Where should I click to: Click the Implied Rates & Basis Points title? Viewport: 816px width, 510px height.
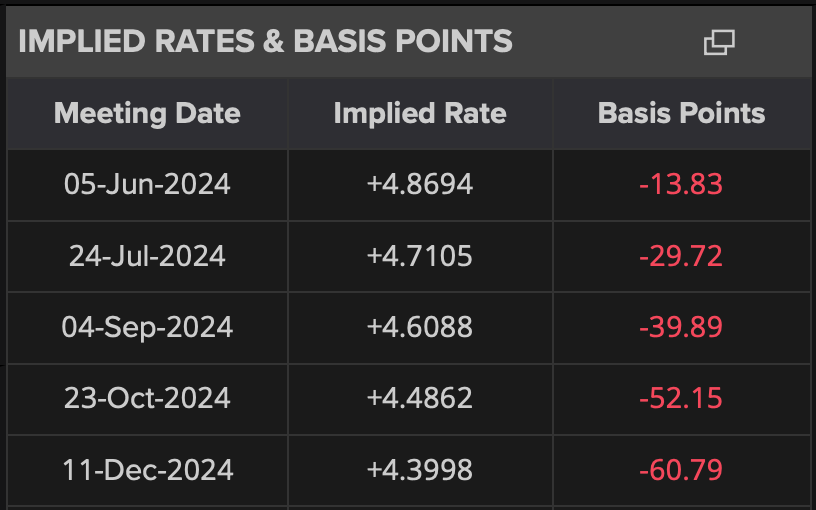point(265,41)
